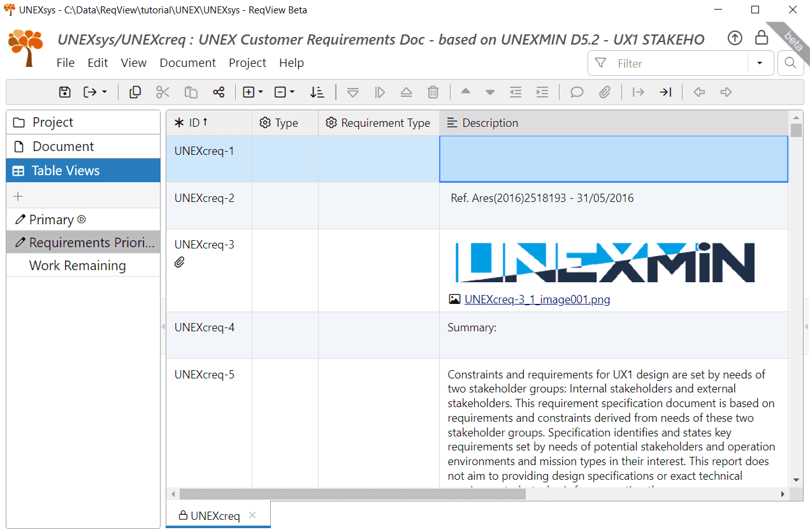Expand the right panel via splitter arrow

point(806,327)
